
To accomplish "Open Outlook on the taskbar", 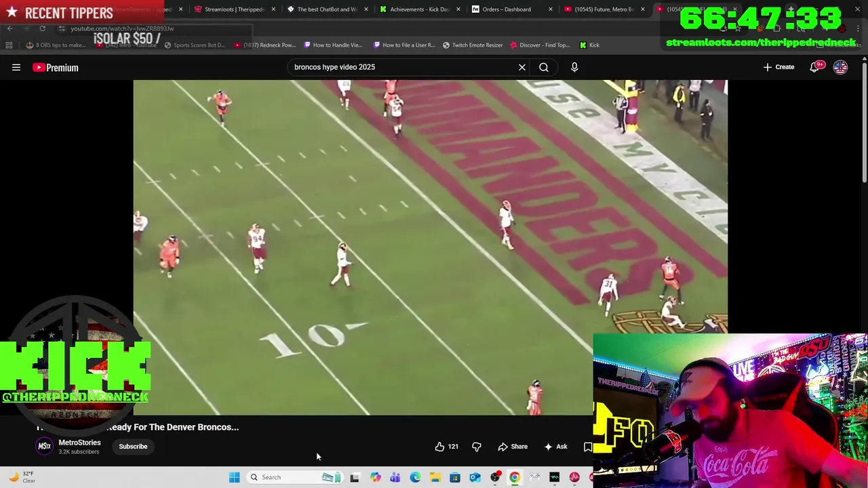I will (x=475, y=477).
